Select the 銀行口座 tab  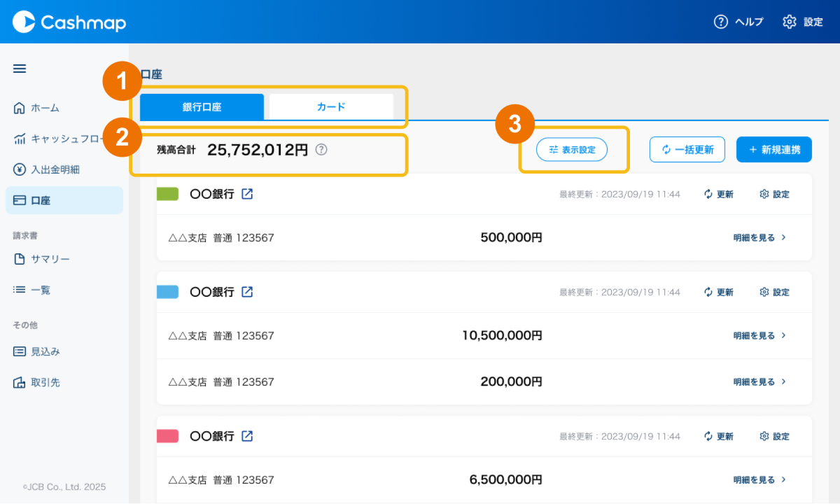[202, 107]
